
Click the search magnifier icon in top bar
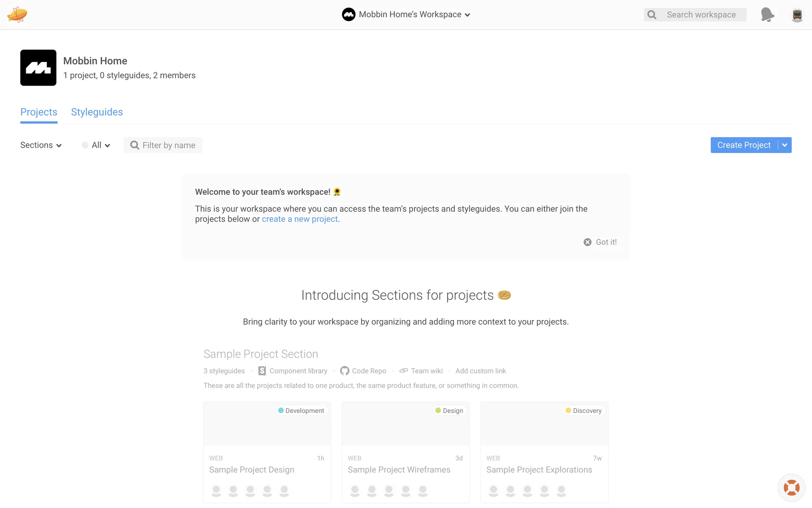[652, 15]
